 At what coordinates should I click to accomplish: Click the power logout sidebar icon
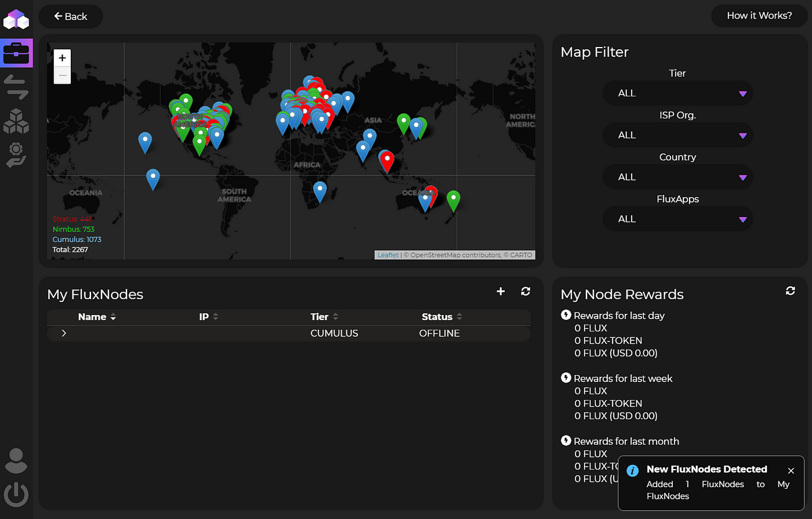coord(16,495)
